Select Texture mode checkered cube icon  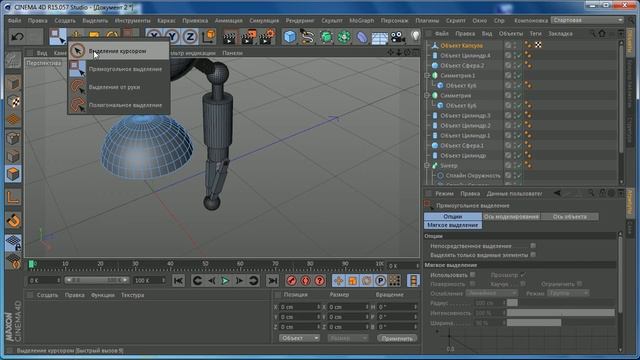tap(13, 101)
